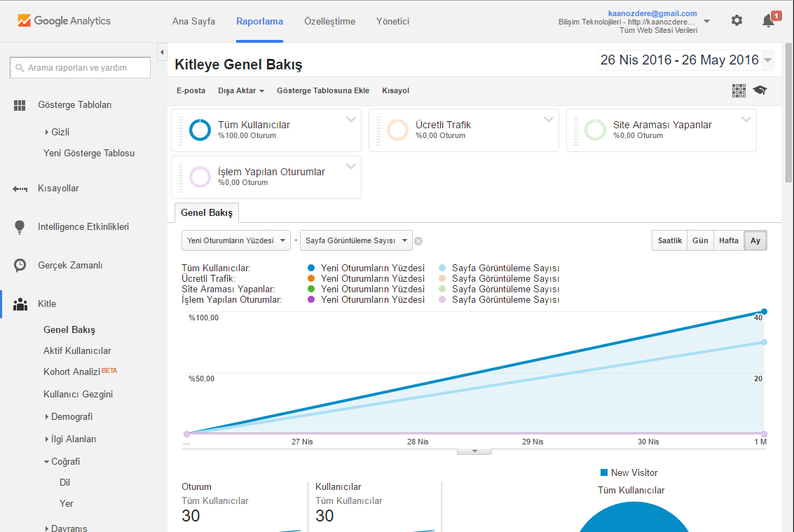The width and height of the screenshot is (794, 532).
Task: Select the Saatlik time granularity
Action: pyautogui.click(x=669, y=240)
